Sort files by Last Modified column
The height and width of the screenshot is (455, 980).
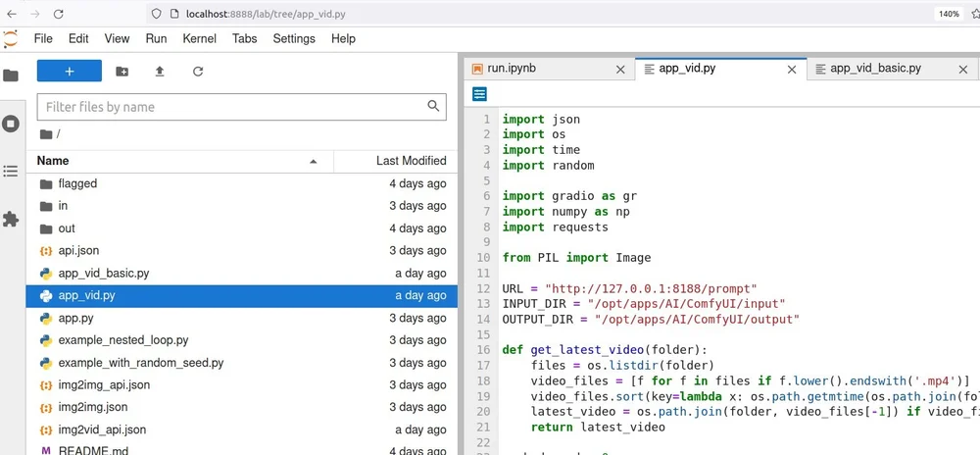396,161
